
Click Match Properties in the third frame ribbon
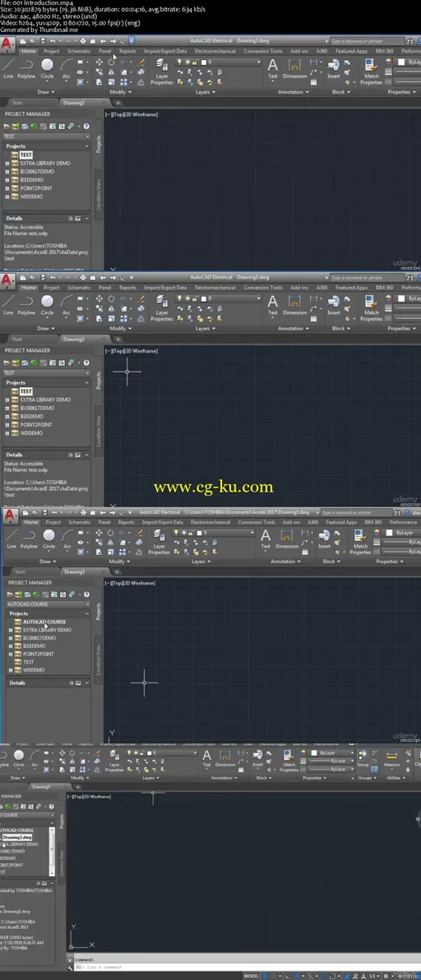[360, 543]
